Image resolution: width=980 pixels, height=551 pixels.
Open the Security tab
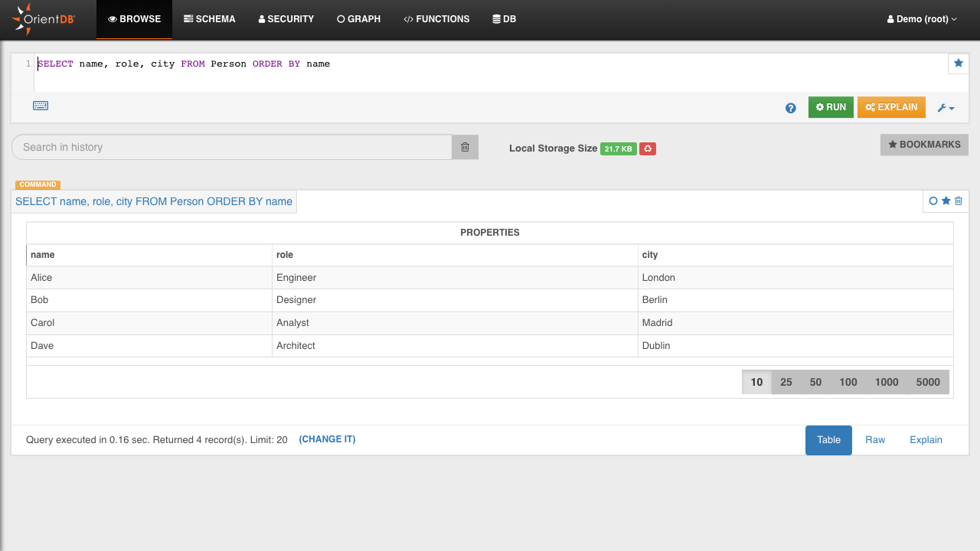point(286,19)
